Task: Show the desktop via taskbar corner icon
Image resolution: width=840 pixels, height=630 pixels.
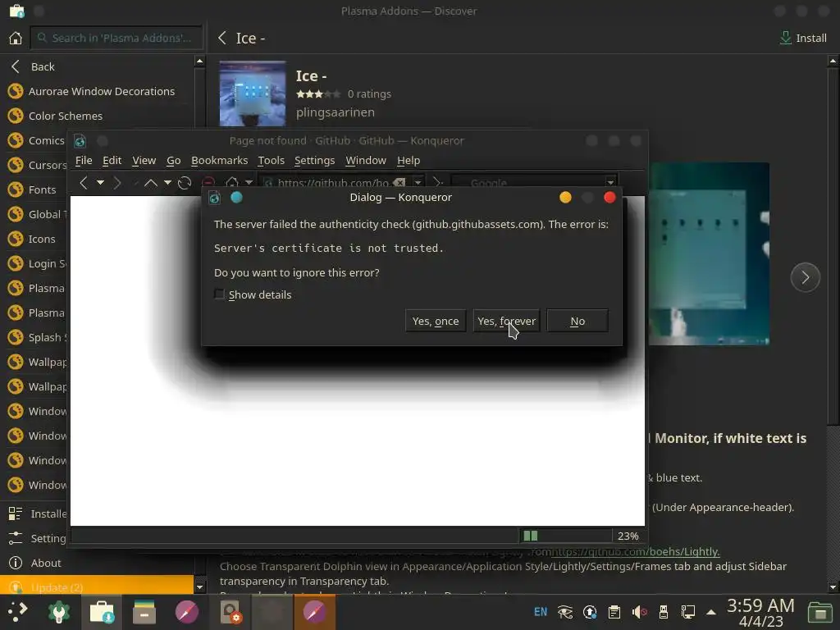Action: click(819, 613)
